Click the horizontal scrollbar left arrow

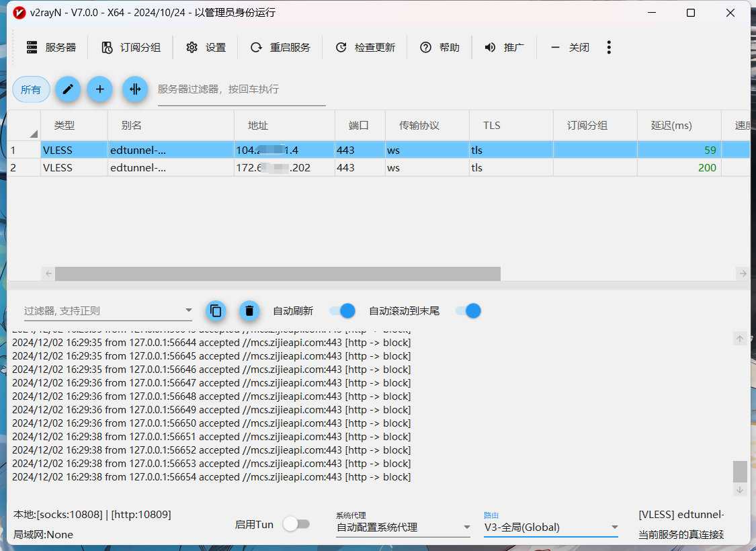48,273
